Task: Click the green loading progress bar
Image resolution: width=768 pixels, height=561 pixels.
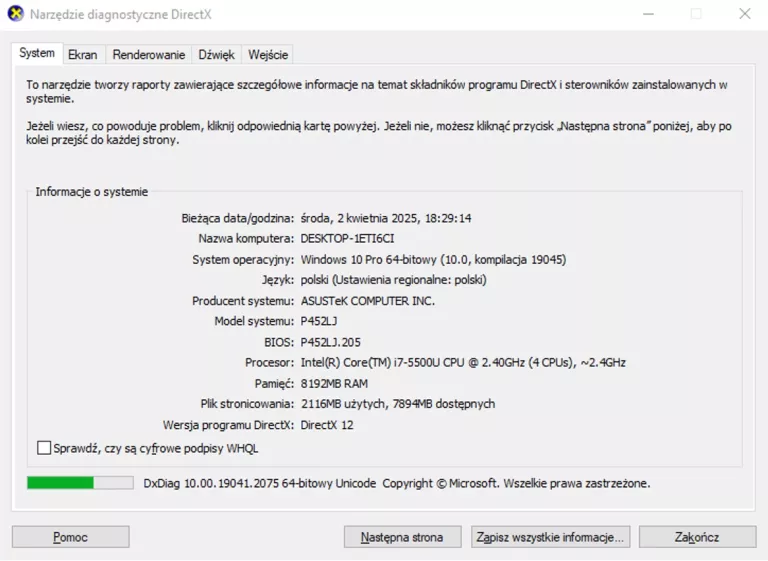Action: pos(80,483)
